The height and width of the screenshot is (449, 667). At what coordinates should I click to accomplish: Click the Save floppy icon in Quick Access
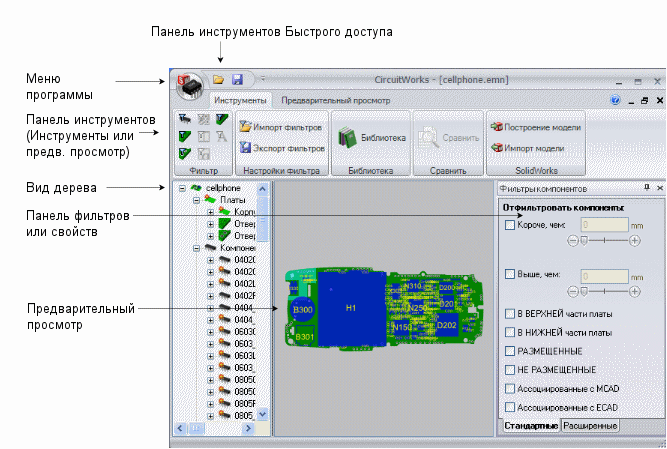click(x=237, y=80)
